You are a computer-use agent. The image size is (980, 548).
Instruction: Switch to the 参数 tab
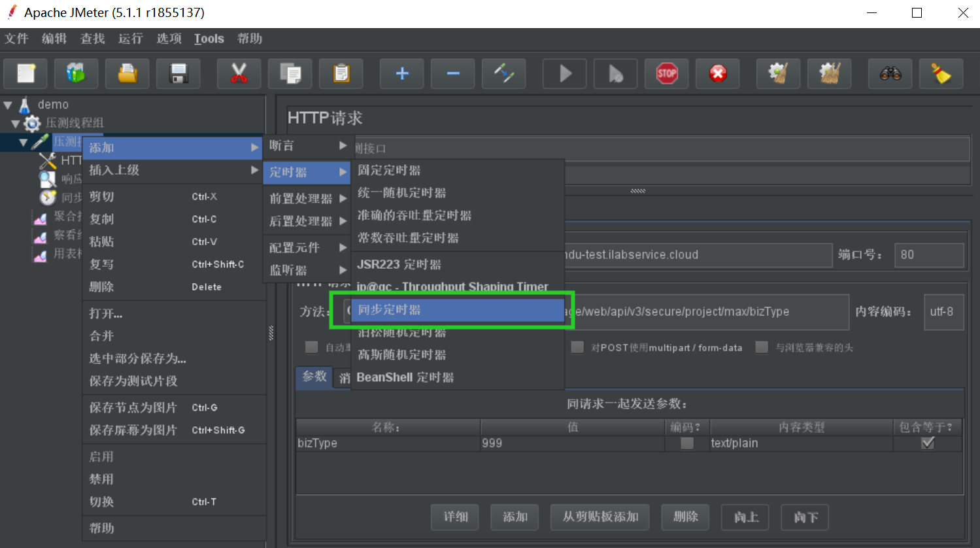(x=314, y=376)
